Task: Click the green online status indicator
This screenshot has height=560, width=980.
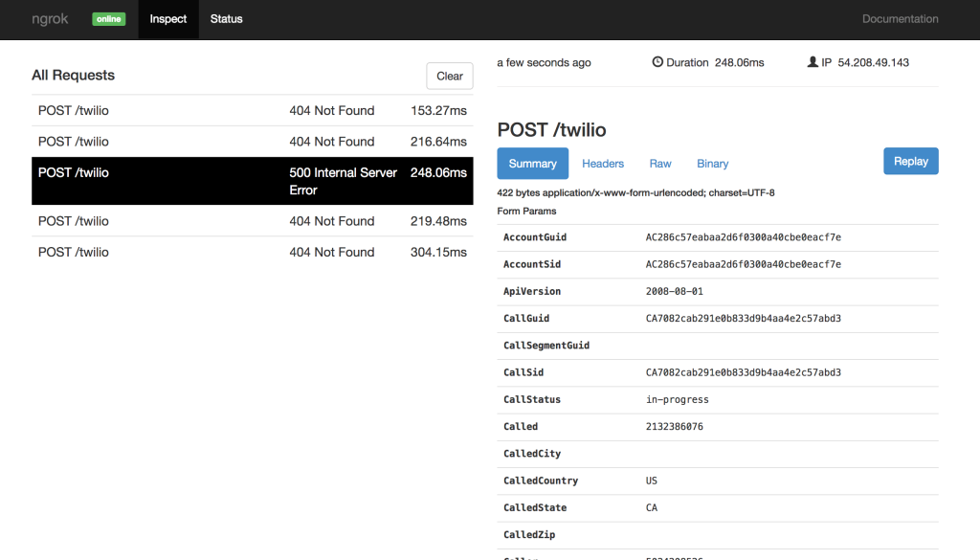Action: (108, 18)
